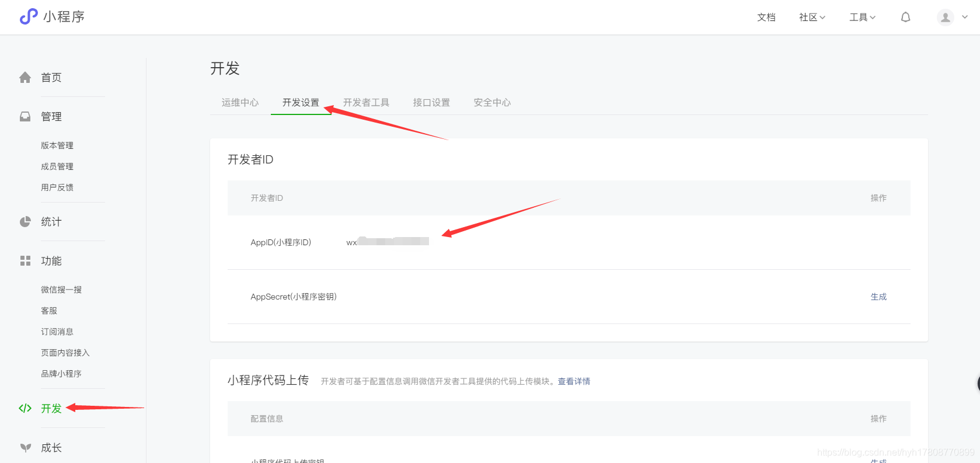Image resolution: width=980 pixels, height=463 pixels.
Task: Click the 首页 home icon
Action: point(25,77)
